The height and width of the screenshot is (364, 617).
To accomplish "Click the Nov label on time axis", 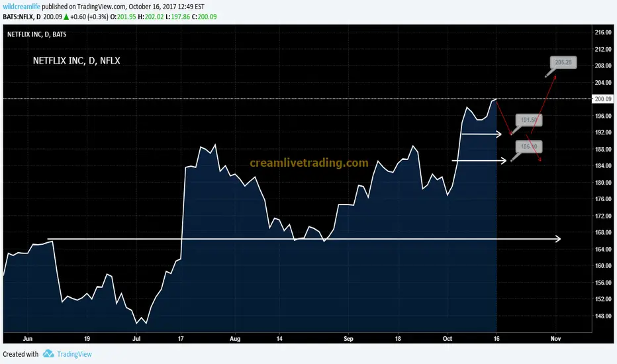I will (x=555, y=338).
